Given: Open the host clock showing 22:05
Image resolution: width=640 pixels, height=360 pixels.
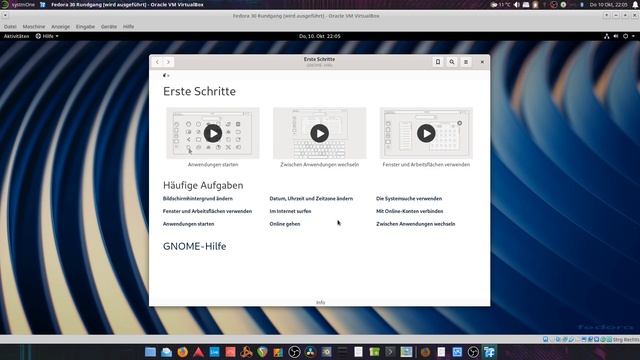Looking at the screenshot, I should coord(609,4).
